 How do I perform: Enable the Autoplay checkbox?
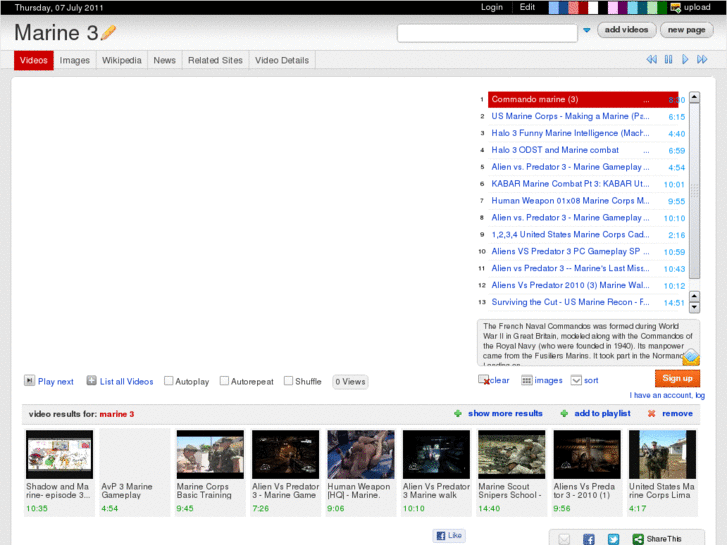(169, 381)
